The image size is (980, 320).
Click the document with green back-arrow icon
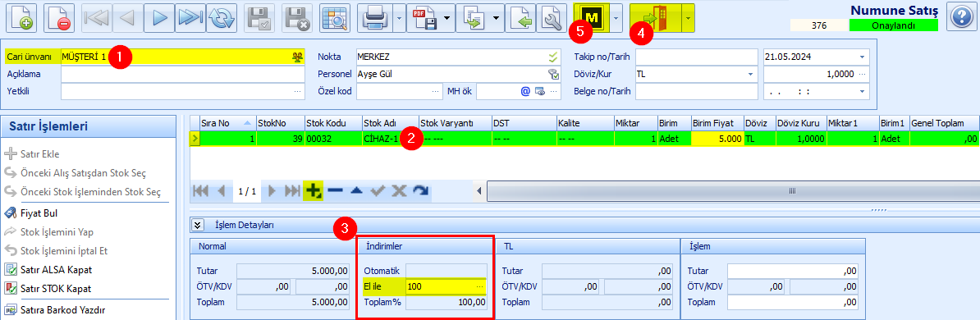click(520, 19)
